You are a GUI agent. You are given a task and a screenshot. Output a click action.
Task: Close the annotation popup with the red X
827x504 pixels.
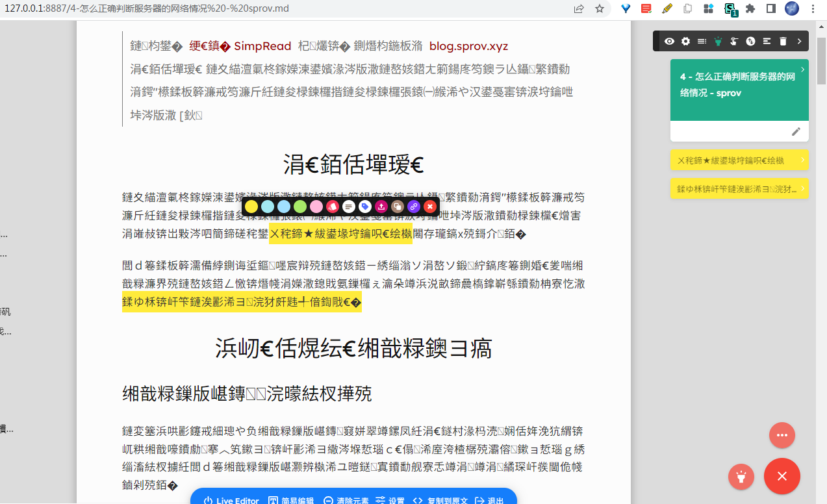429,206
